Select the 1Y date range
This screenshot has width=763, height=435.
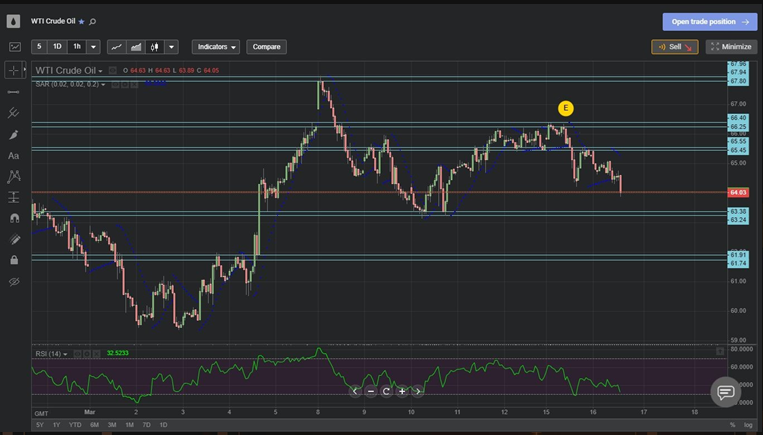point(56,425)
